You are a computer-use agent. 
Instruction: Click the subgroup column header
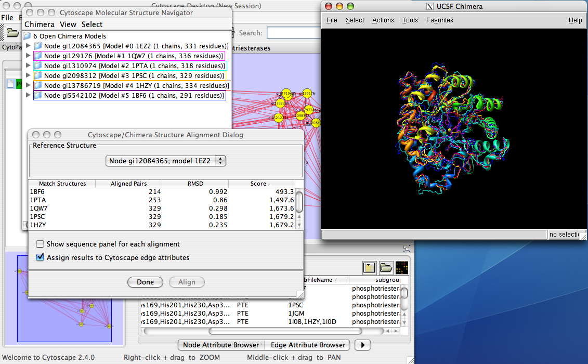tap(375, 280)
